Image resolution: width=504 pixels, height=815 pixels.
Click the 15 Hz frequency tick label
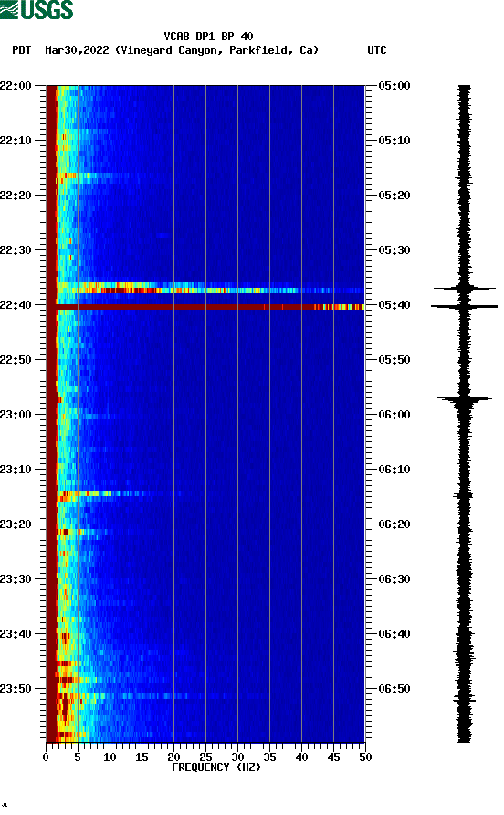[x=142, y=757]
